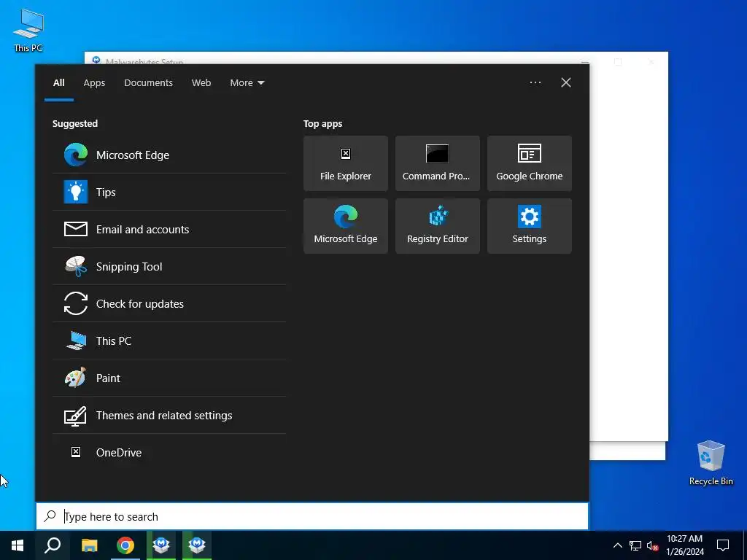The width and height of the screenshot is (747, 560).
Task: Click the Type here to search field
Action: coord(312,516)
